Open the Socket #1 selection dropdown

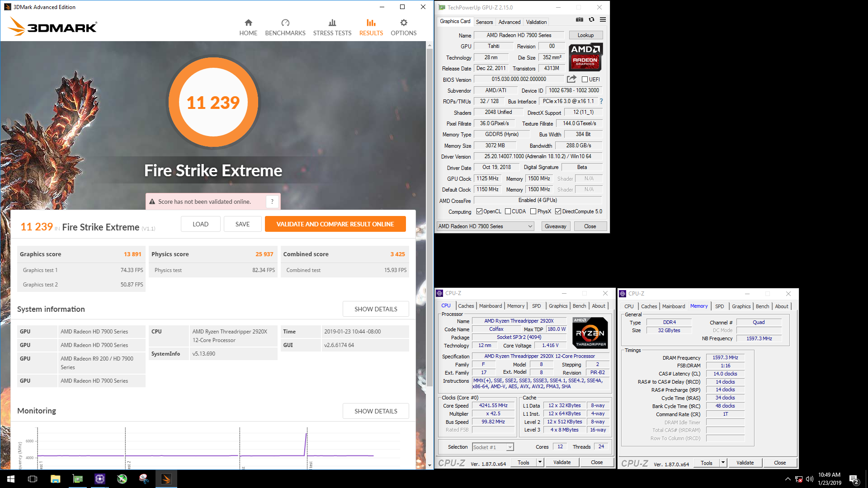click(493, 447)
